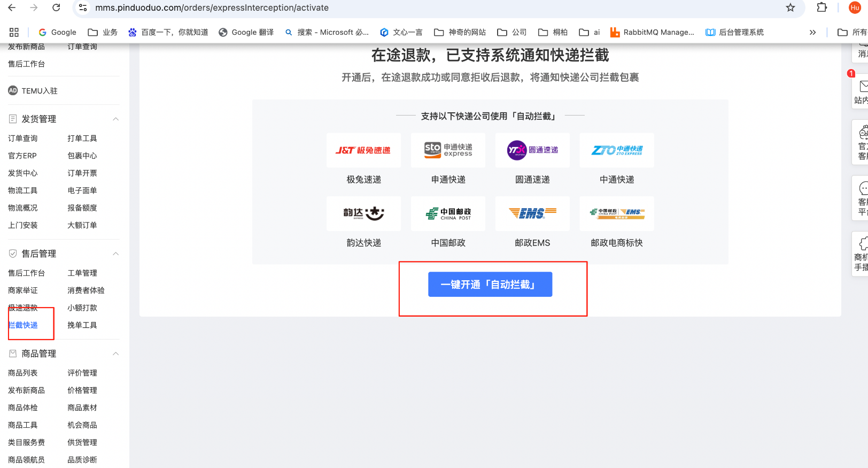The image size is (868, 468).
Task: Reload the page with refresh icon
Action: point(56,7)
